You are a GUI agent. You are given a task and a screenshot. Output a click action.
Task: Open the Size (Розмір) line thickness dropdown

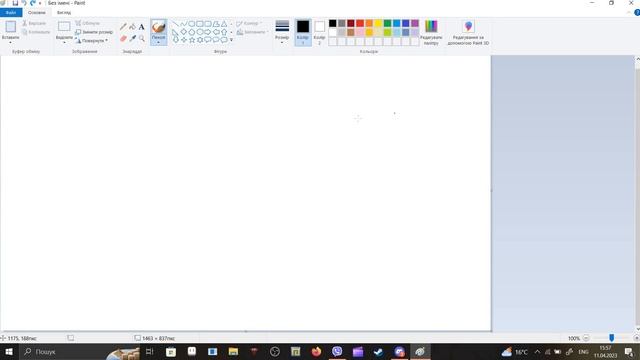[x=282, y=32]
